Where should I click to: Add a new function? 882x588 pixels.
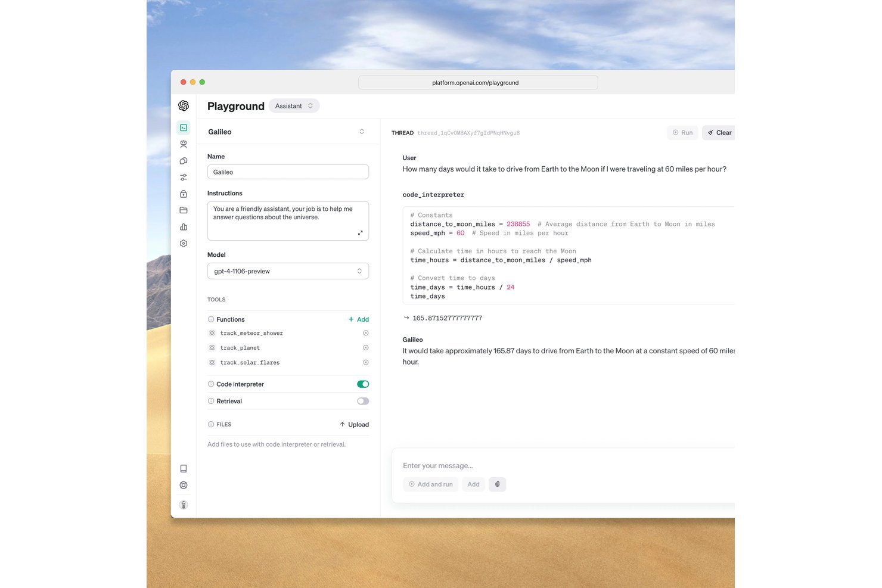[x=359, y=319]
